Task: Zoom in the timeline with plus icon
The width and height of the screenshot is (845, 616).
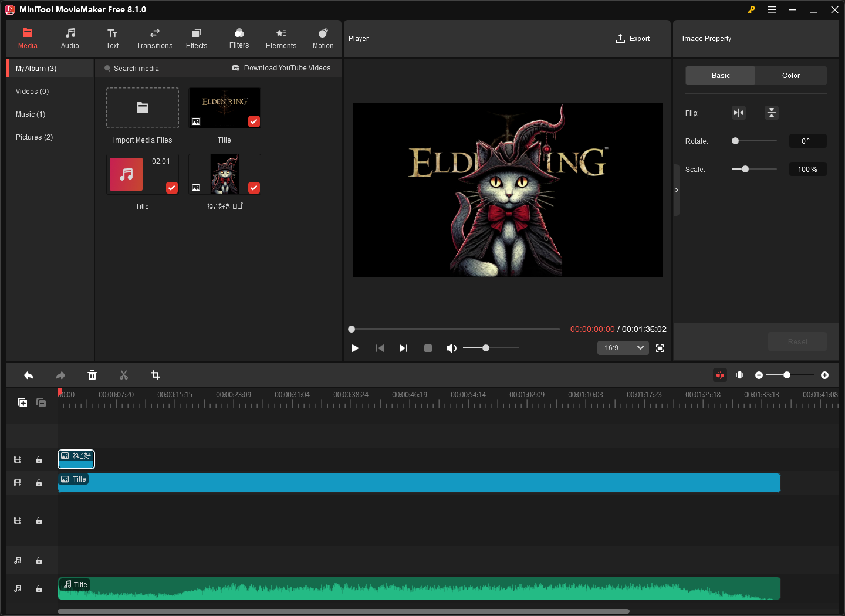Action: pos(824,375)
